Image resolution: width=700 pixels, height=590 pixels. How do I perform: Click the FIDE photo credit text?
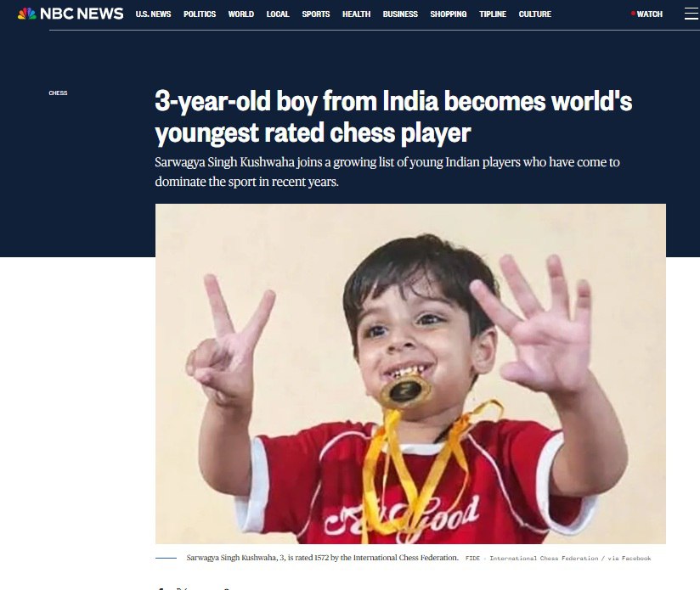[558, 558]
